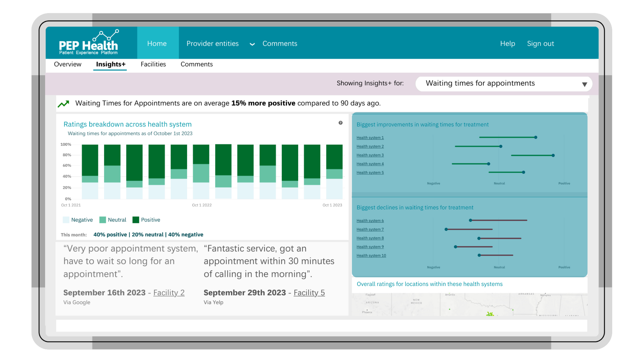Click the help question mark icon
Viewport: 644px width, 362px height.
[340, 123]
